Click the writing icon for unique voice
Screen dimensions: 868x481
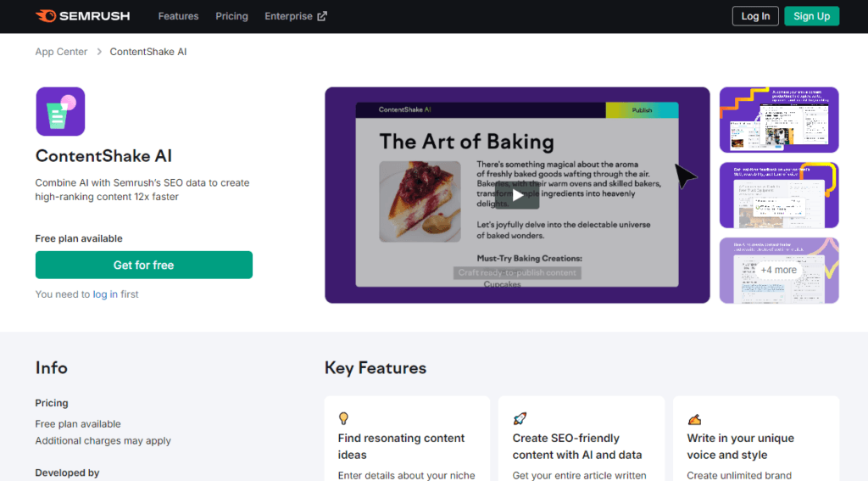(694, 419)
